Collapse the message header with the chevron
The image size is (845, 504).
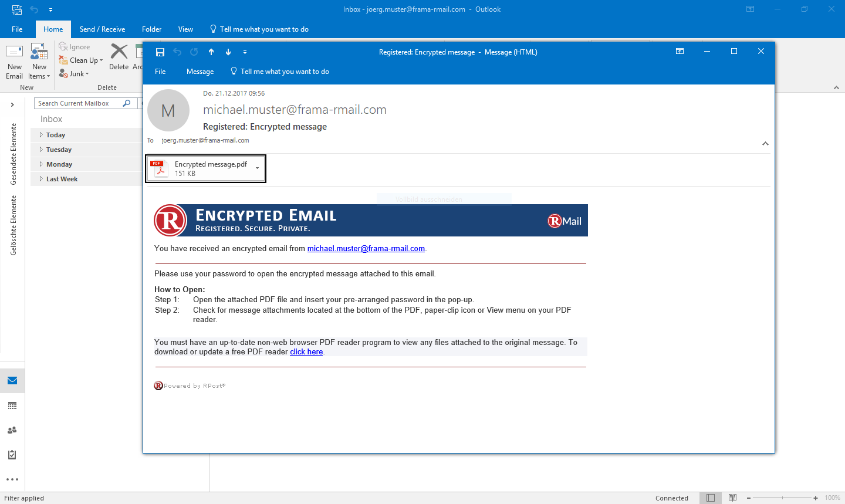tap(765, 144)
